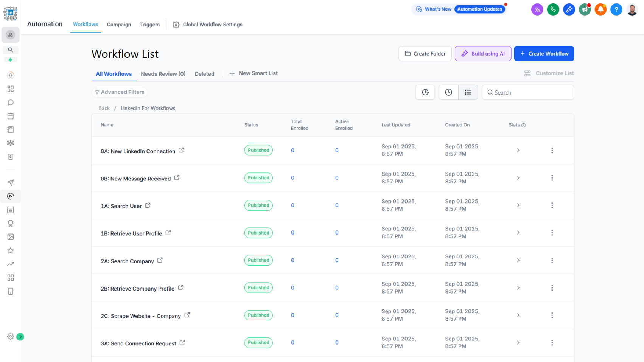This screenshot has height=362, width=644.
Task: Expand the green chevron above the settings gear
Action: (20, 336)
